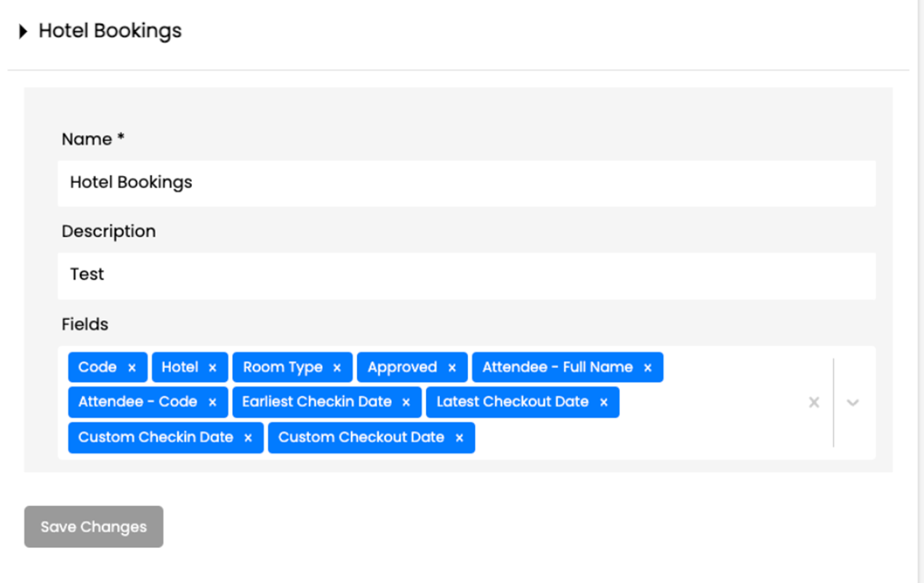The image size is (924, 583).
Task: Click the Save Changes button
Action: (x=94, y=527)
